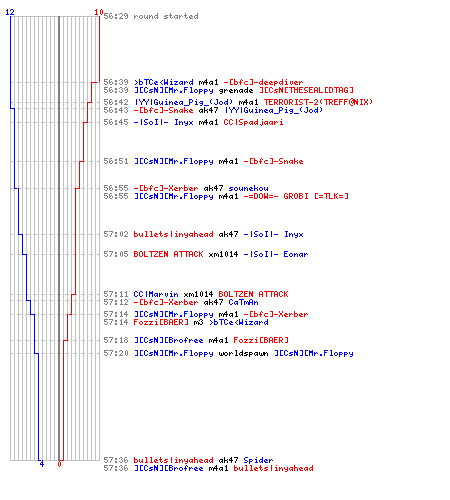Click the blue final count 4 label
Image resolution: width=450 pixels, height=500 pixels.
[x=42, y=464]
